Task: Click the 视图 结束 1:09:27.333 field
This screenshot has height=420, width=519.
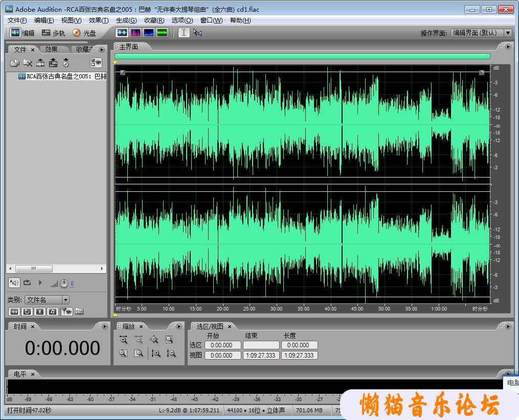Action: [261, 356]
